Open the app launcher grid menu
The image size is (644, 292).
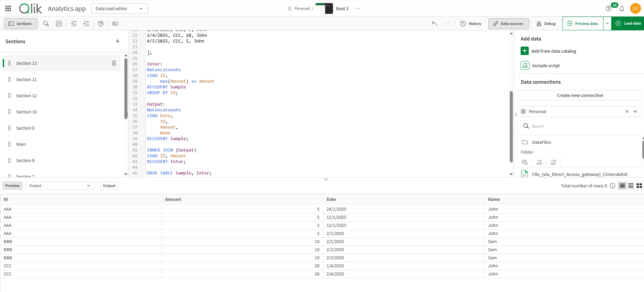point(8,8)
